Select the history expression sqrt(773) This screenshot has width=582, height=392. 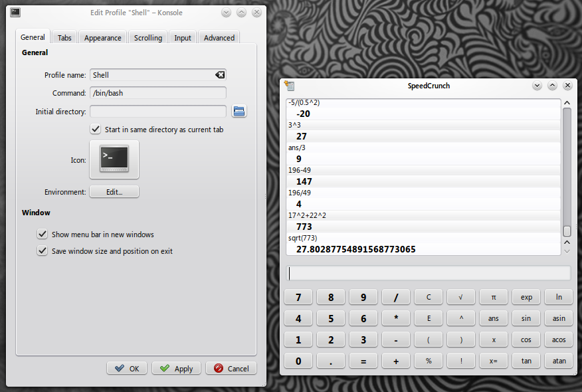pyautogui.click(x=302, y=238)
